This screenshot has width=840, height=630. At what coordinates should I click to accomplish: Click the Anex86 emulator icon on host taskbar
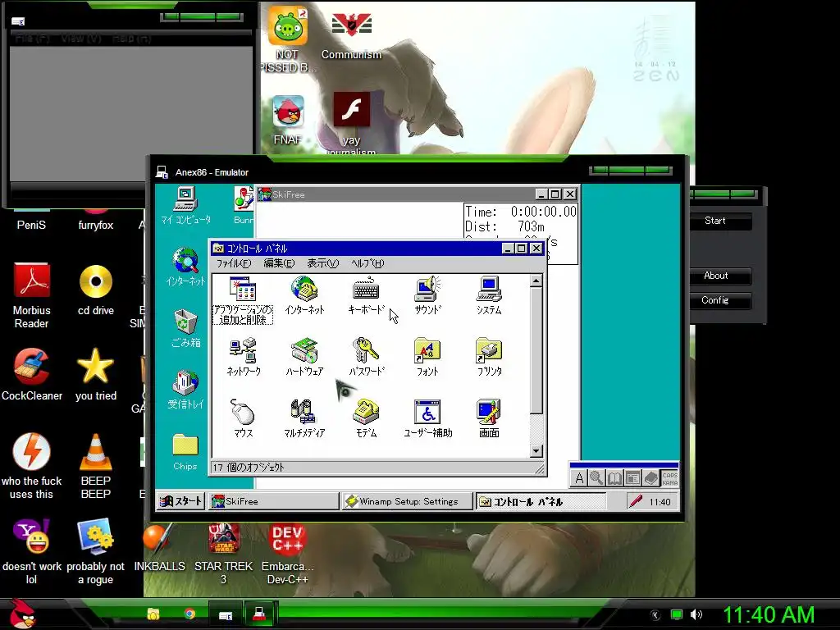click(x=260, y=614)
